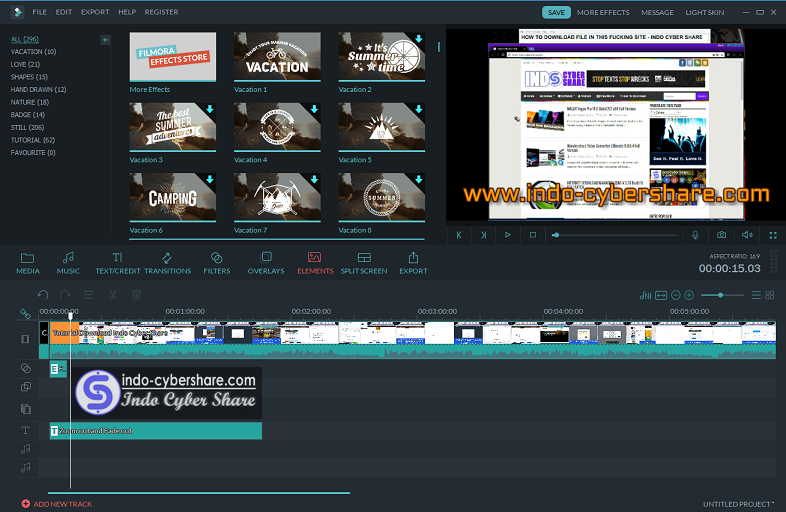The width and height of the screenshot is (786, 512).
Task: Open the Split Screen tab
Action: pyautogui.click(x=364, y=263)
